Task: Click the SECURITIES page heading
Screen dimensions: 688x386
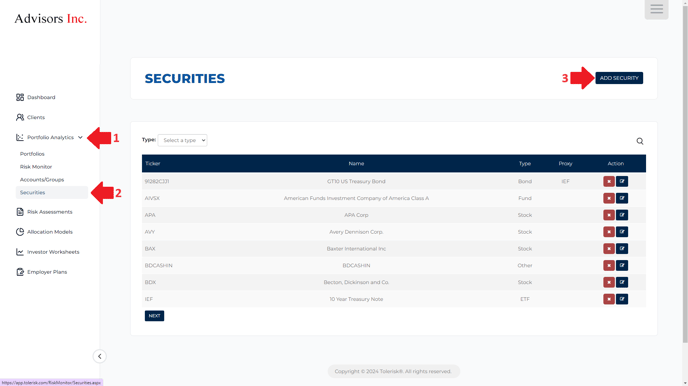Action: pyautogui.click(x=185, y=79)
